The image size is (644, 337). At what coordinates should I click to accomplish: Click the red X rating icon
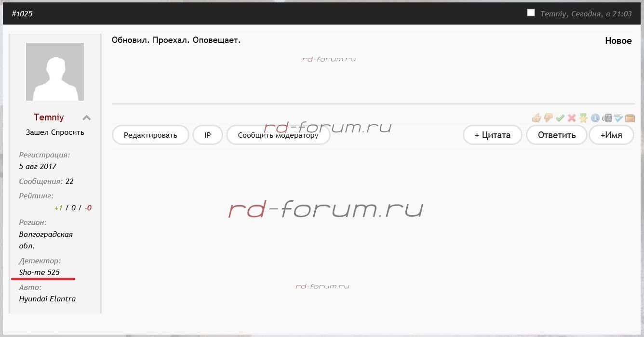point(572,118)
